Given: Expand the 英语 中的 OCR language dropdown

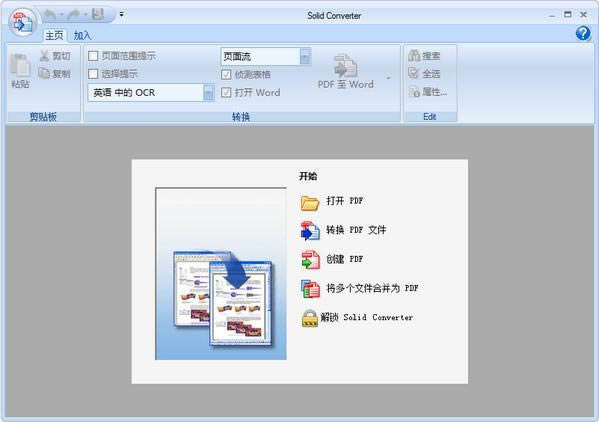Looking at the screenshot, I should [x=209, y=93].
